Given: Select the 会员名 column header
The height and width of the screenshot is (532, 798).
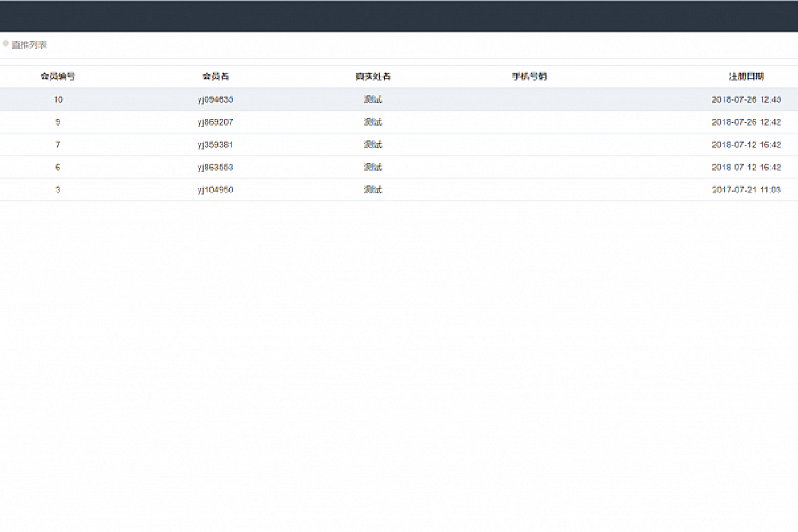Looking at the screenshot, I should (215, 76).
